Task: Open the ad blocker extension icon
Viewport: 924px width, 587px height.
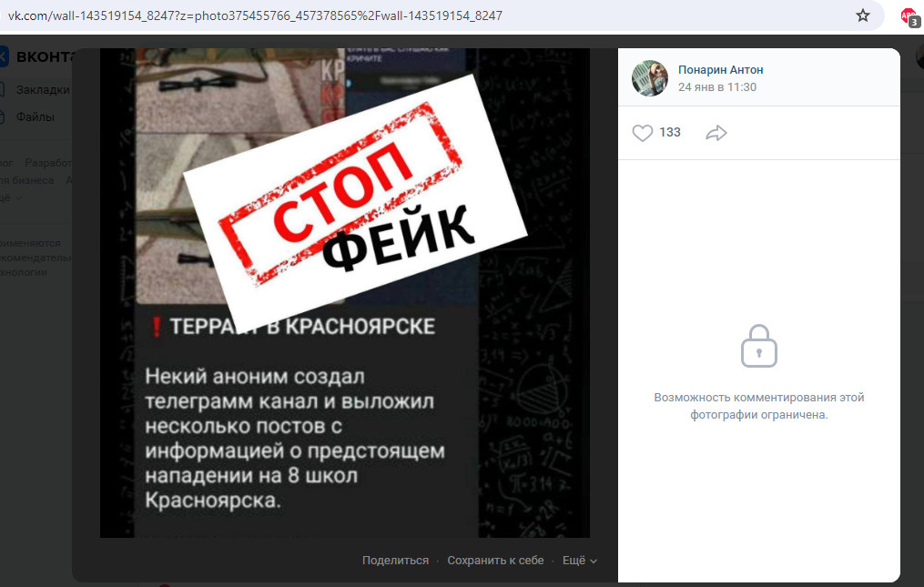Action: pyautogui.click(x=909, y=17)
